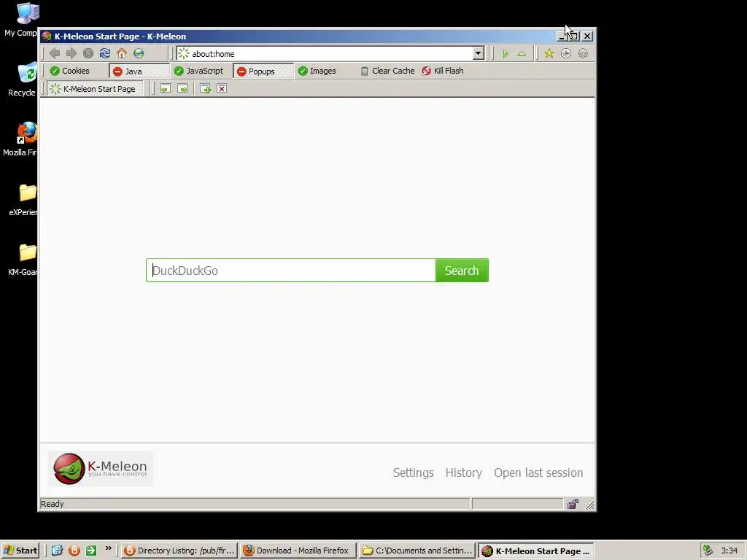Image resolution: width=747 pixels, height=560 pixels.
Task: Stop page loading with Stop icon
Action: coord(88,53)
